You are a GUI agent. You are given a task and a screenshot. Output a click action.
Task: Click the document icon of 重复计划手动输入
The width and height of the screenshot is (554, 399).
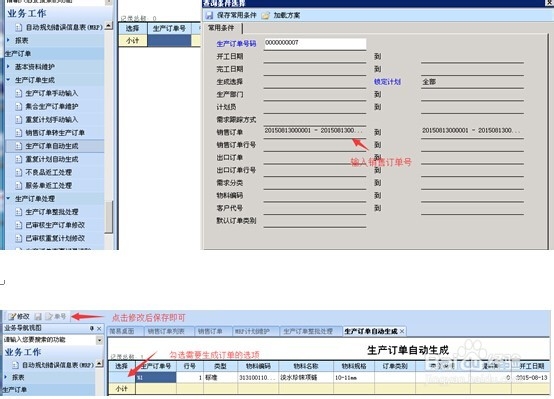click(19, 119)
